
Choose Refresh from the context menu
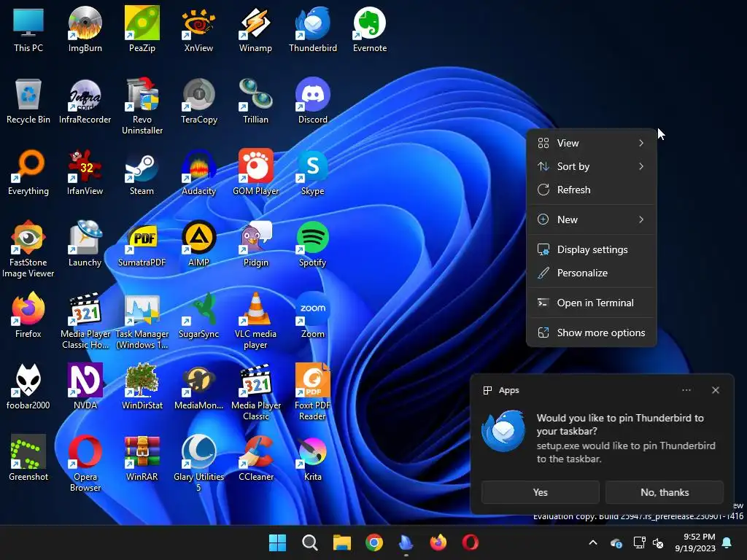(591, 190)
